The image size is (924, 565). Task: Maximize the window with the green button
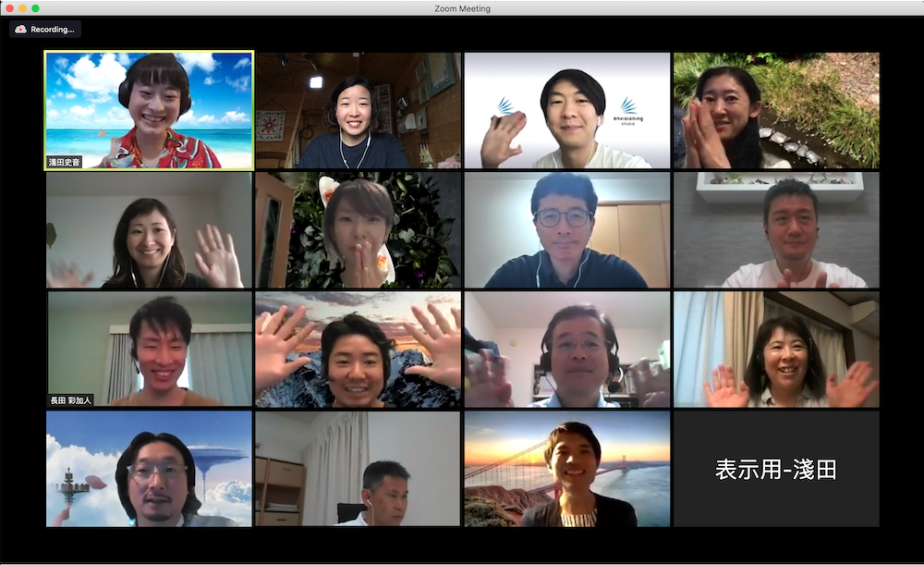click(x=35, y=8)
